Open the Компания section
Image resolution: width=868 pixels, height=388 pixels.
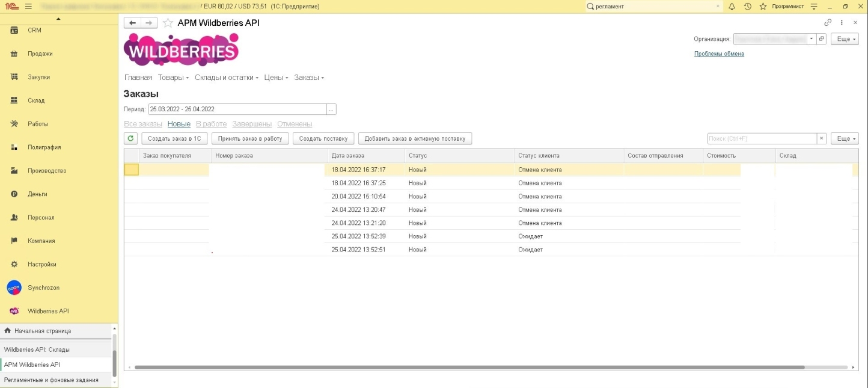tap(41, 241)
